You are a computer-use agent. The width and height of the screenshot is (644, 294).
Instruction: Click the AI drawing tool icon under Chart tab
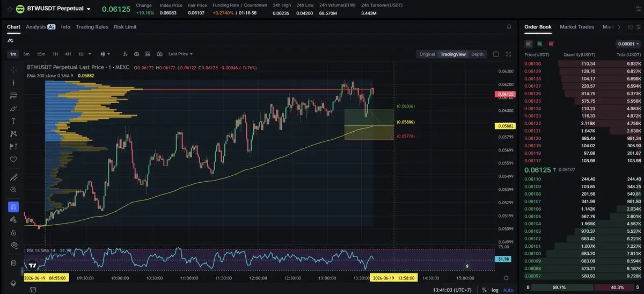[x=11, y=40]
